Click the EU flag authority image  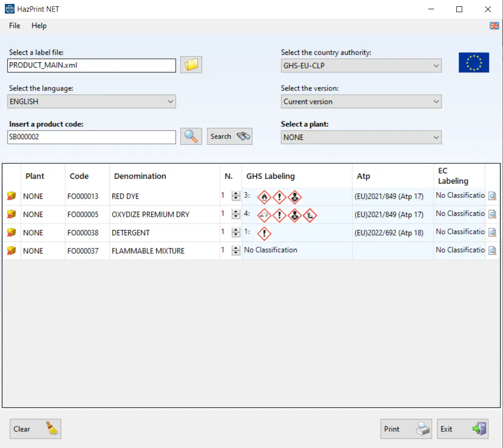[x=473, y=62]
